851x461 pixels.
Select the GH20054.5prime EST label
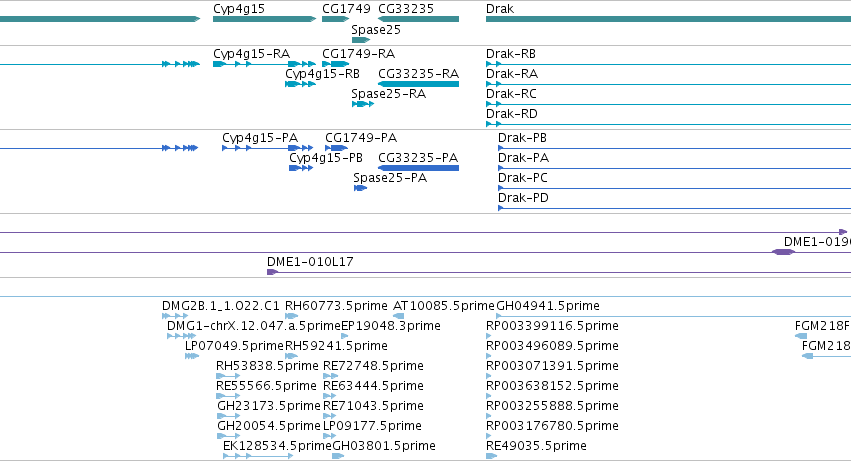point(269,427)
